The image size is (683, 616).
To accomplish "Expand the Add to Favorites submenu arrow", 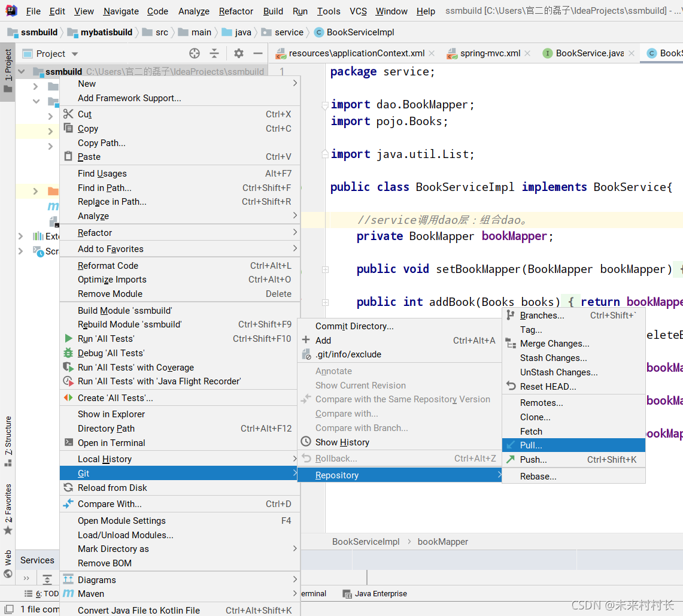I will click(x=295, y=248).
